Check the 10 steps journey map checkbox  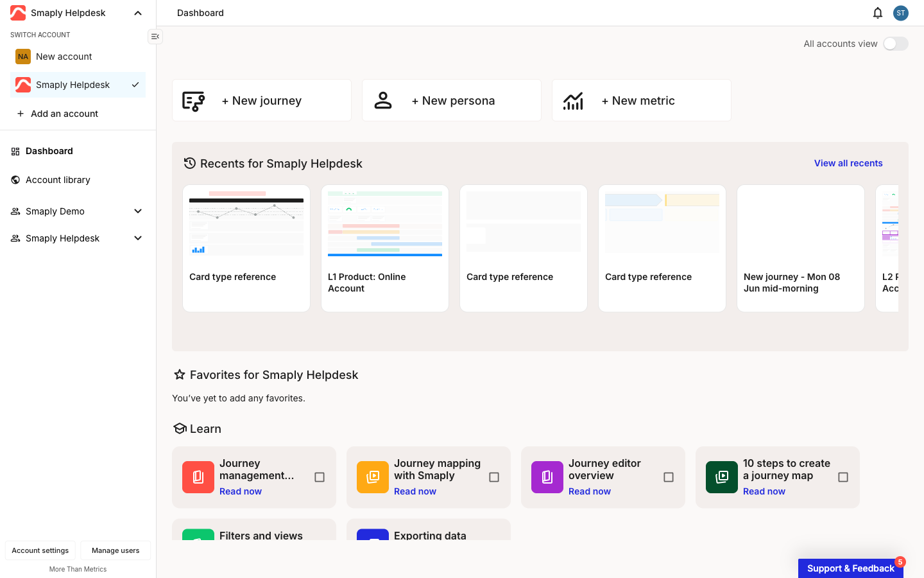click(x=843, y=477)
